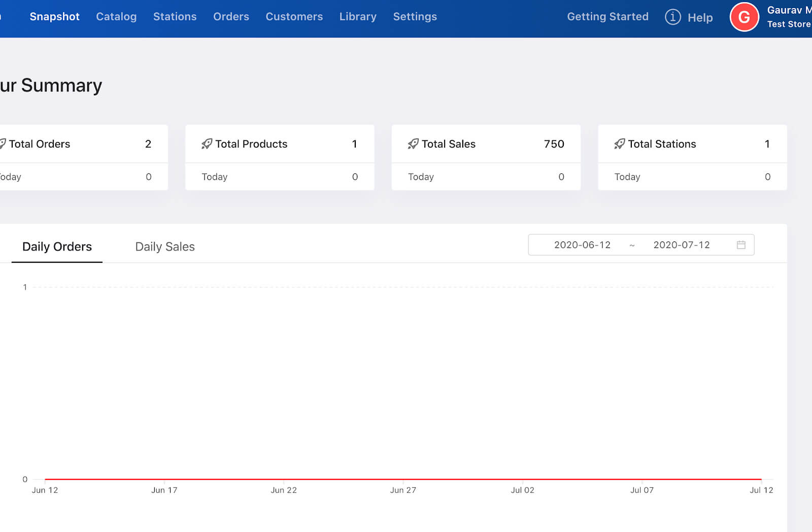Click the Total Stations rocket icon
Screen dimensions: 812x532
pyautogui.click(x=620, y=144)
